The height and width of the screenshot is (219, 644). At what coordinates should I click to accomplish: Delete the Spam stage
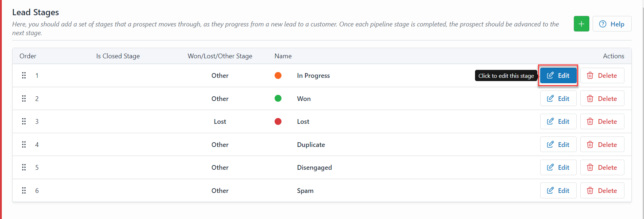(x=602, y=190)
